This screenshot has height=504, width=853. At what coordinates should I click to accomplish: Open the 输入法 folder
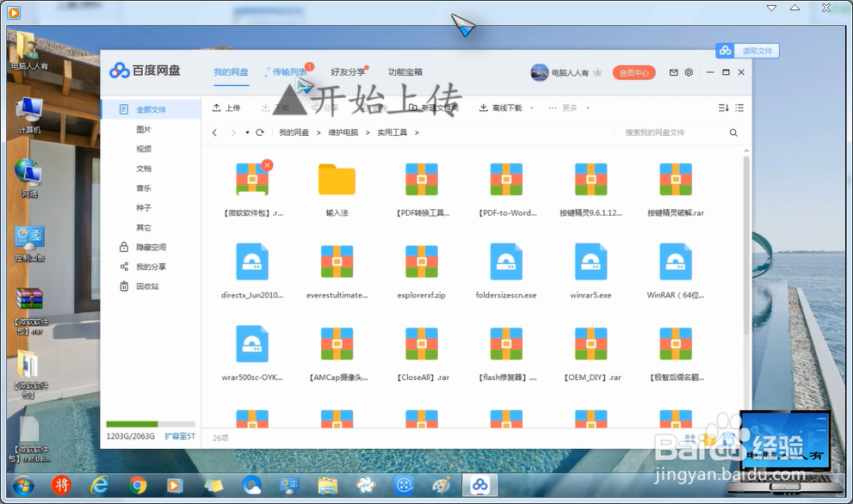pos(337,180)
